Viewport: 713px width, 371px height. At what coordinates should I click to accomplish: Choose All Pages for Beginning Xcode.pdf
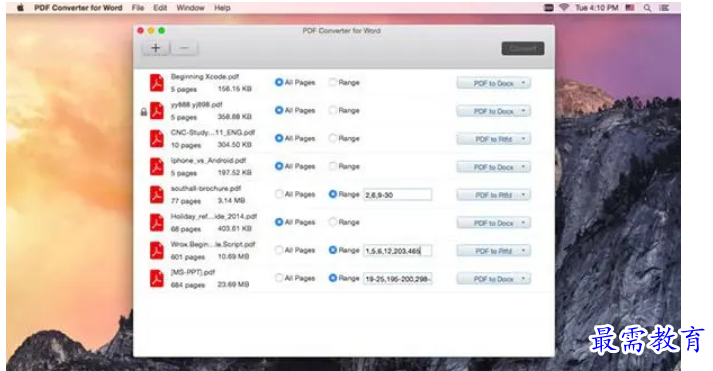(279, 82)
